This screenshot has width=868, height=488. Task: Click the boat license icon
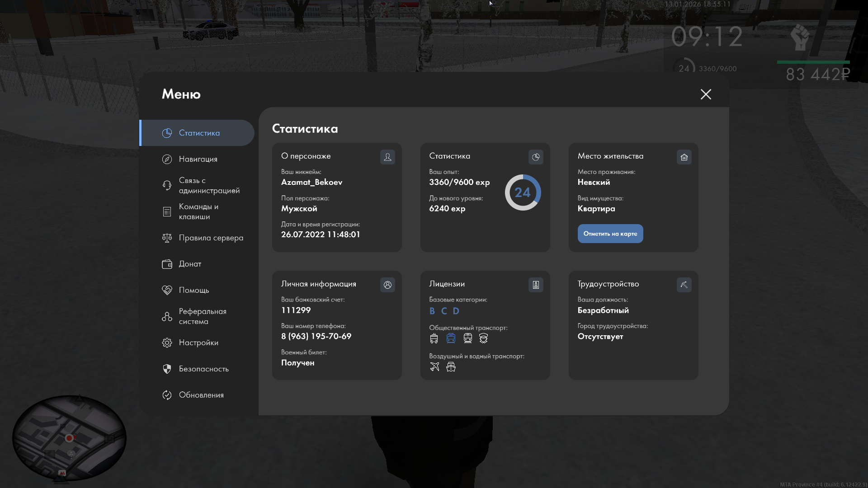tap(451, 367)
